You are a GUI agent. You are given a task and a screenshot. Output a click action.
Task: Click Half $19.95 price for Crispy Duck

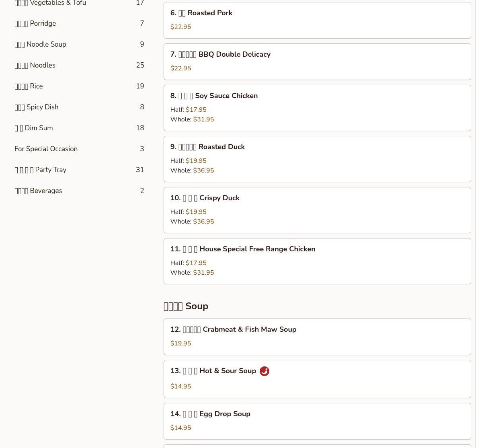tap(196, 212)
